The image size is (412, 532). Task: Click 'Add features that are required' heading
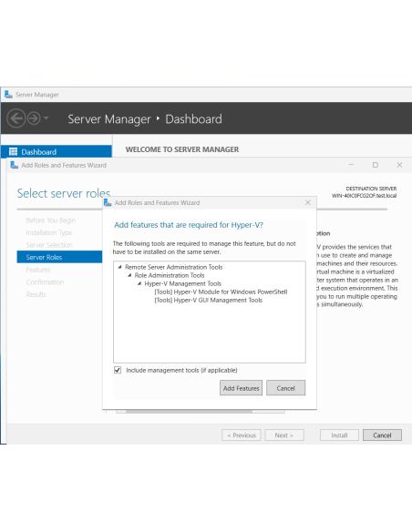pyautogui.click(x=189, y=225)
